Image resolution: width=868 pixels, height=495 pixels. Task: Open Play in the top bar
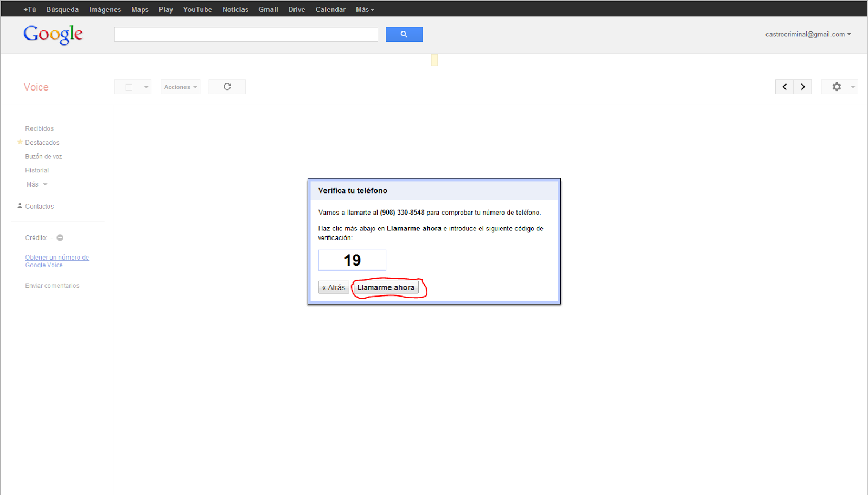point(166,9)
